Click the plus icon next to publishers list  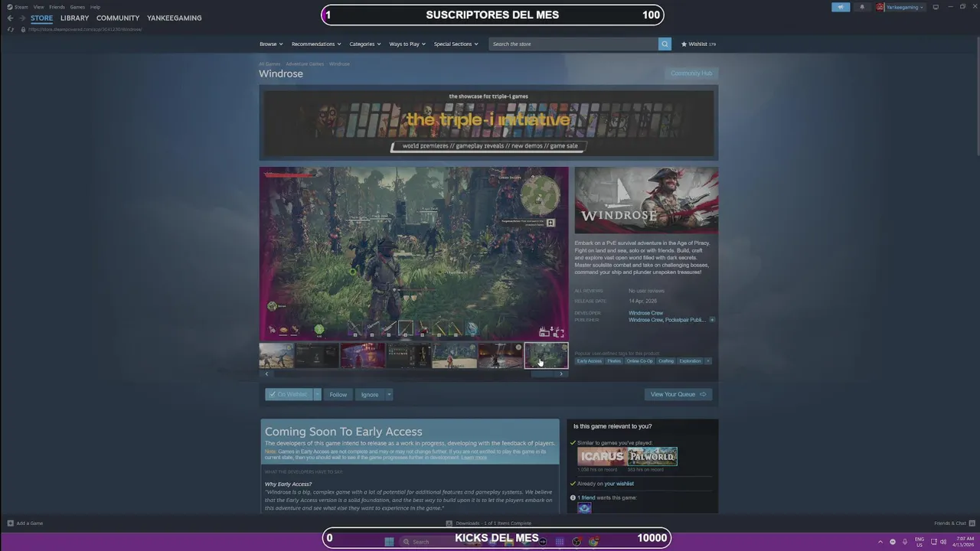click(x=712, y=320)
